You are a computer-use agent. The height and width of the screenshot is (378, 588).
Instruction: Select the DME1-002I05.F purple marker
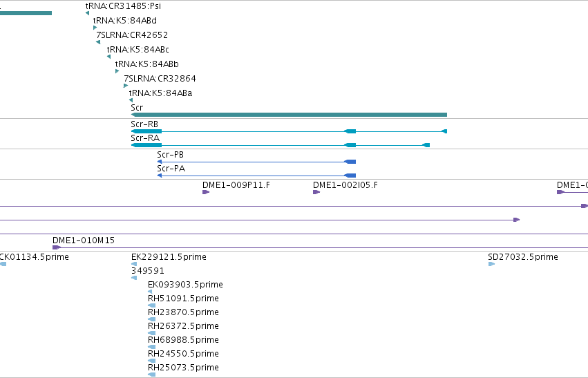[x=316, y=192]
